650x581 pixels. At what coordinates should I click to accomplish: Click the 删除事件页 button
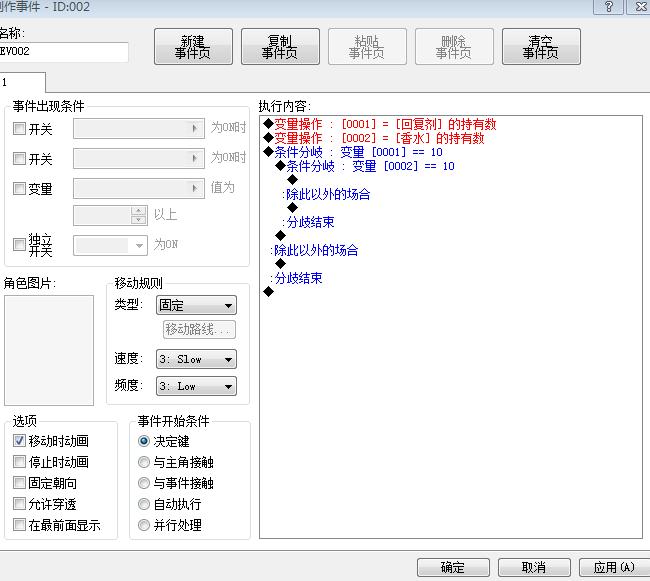pyautogui.click(x=454, y=46)
